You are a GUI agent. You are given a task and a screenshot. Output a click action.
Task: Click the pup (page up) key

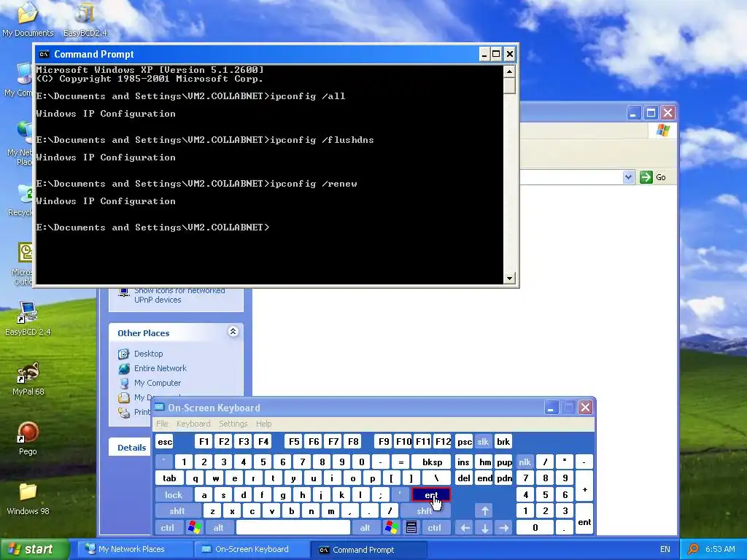click(x=504, y=462)
